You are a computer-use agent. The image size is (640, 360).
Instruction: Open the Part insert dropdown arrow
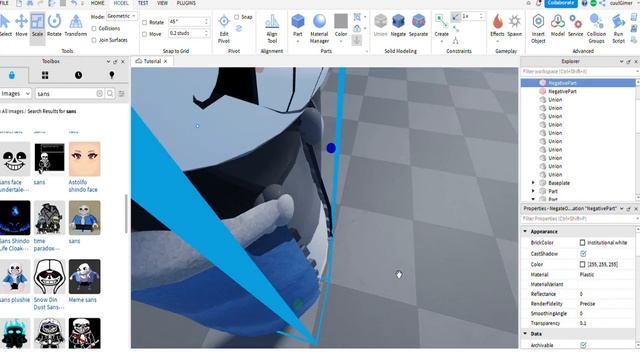pyautogui.click(x=298, y=41)
